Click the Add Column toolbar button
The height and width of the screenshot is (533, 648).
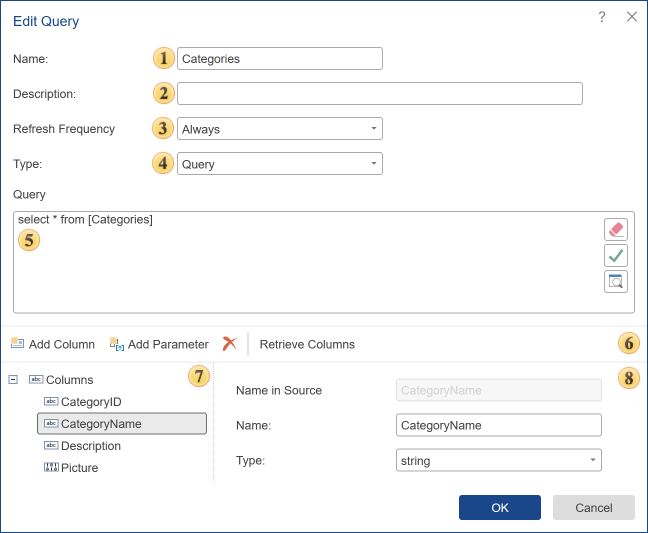click(53, 344)
